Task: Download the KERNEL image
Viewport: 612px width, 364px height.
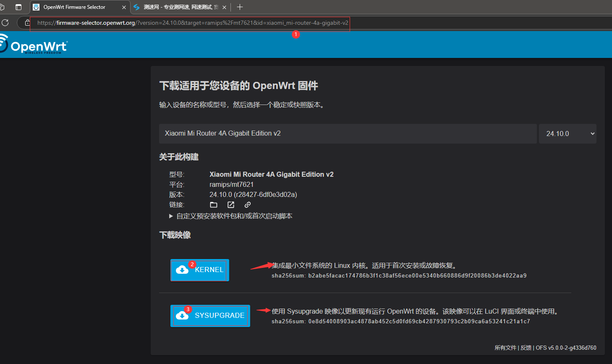Action: coord(200,270)
